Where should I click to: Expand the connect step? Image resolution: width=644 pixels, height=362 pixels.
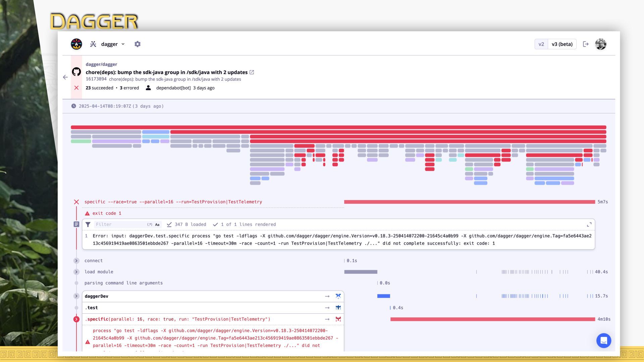[x=76, y=261]
